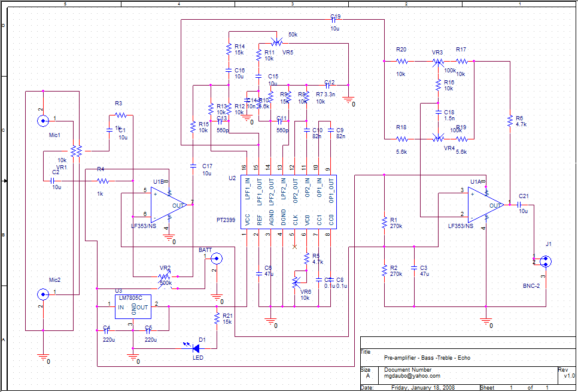Select the R20 resistor symbol
The width and height of the screenshot is (578, 392).
pos(402,61)
